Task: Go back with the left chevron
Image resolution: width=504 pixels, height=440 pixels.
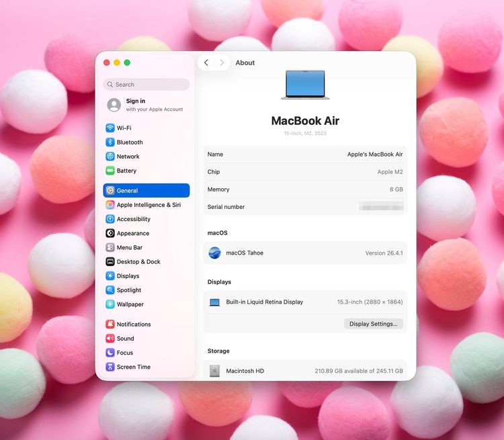Action: (206, 62)
